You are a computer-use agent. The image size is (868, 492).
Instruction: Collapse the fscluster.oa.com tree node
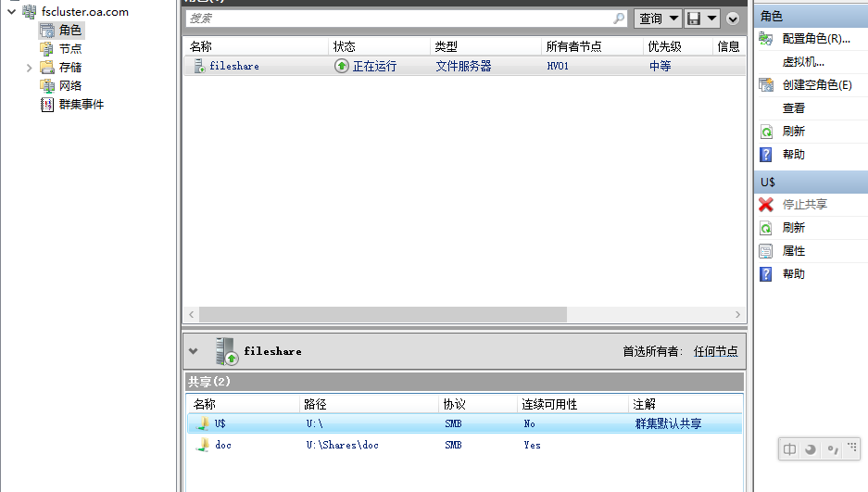click(x=12, y=12)
